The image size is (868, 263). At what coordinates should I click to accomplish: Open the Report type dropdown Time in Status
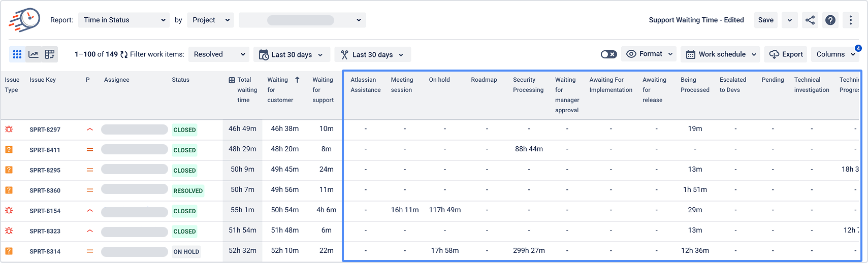pyautogui.click(x=124, y=20)
